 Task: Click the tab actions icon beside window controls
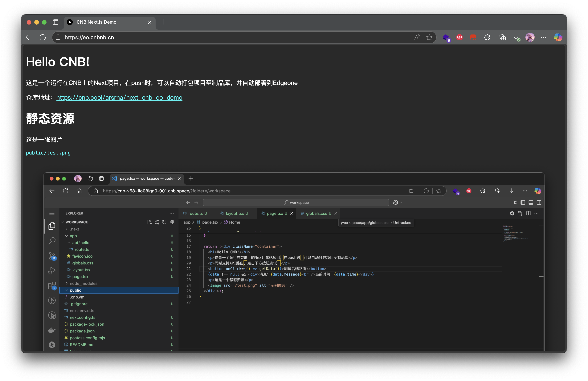(56, 22)
